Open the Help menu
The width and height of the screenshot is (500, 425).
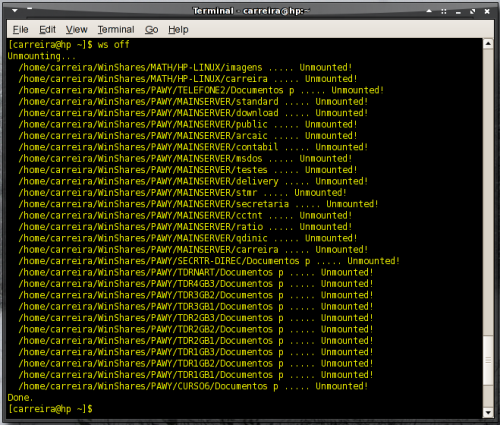178,30
